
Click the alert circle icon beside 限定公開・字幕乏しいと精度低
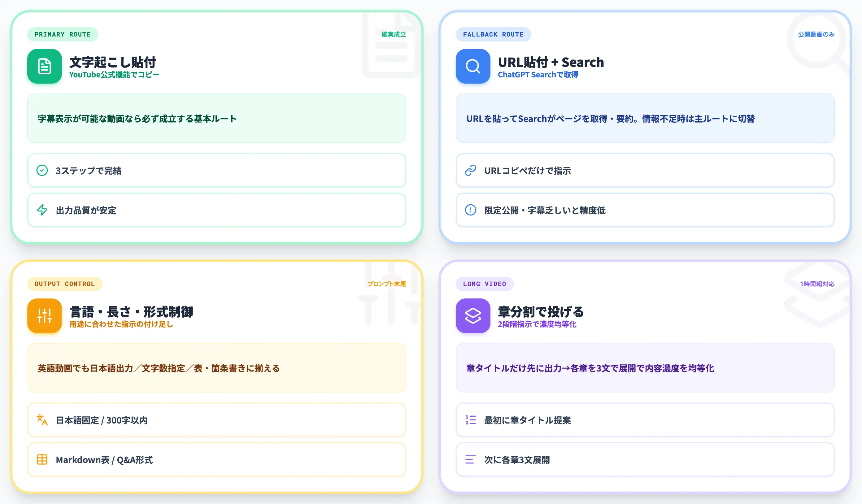[x=471, y=210]
